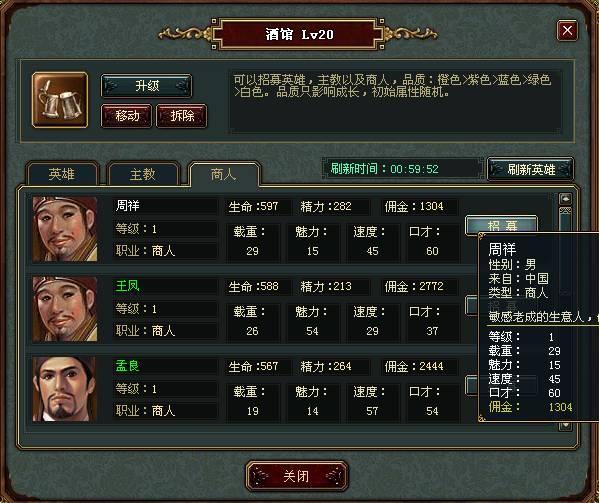
Task: Select 王凤 merchant portrait
Action: tap(65, 309)
